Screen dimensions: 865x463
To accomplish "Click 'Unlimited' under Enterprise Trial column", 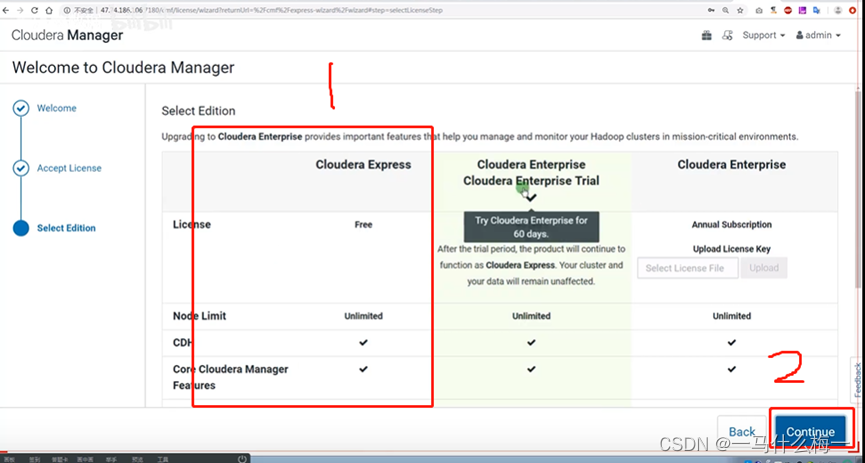I will (x=531, y=316).
